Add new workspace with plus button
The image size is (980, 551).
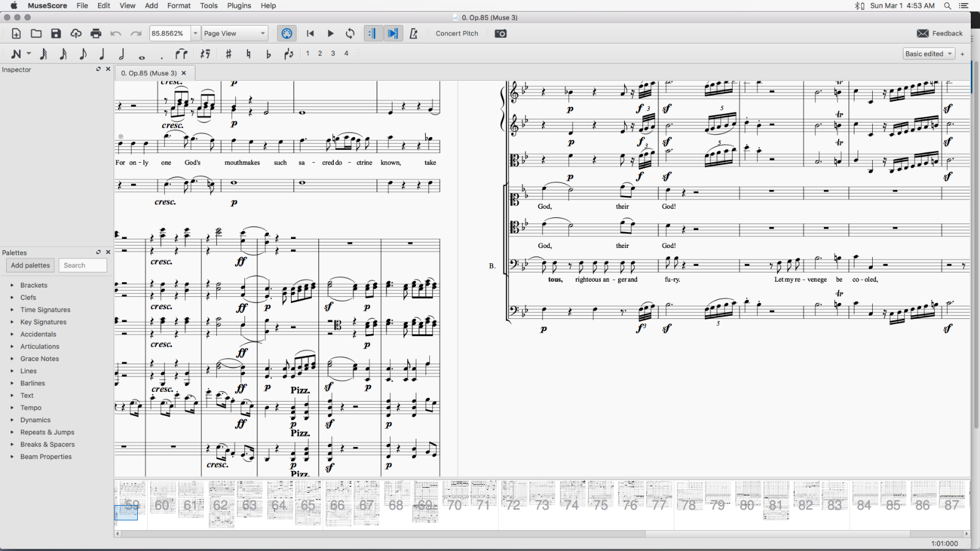(962, 54)
